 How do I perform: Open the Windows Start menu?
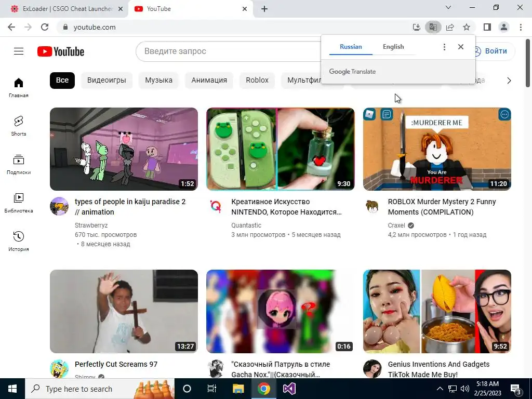pyautogui.click(x=12, y=389)
